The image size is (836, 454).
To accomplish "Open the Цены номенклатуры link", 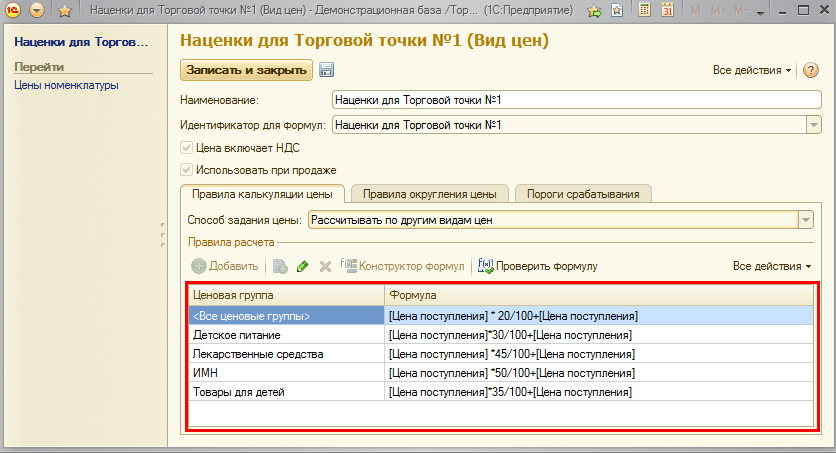I will click(66, 85).
